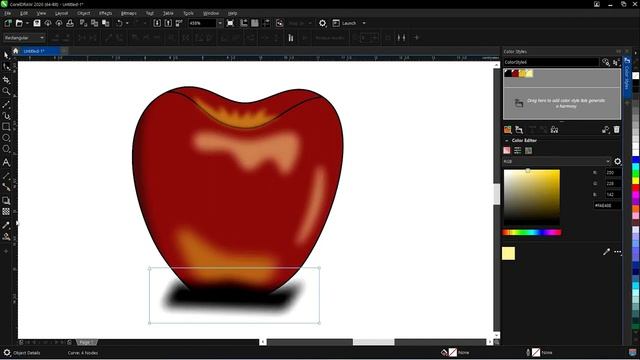Image resolution: width=640 pixels, height=360 pixels.
Task: Open more options ellipsis in Color Editor
Action: click(x=617, y=252)
